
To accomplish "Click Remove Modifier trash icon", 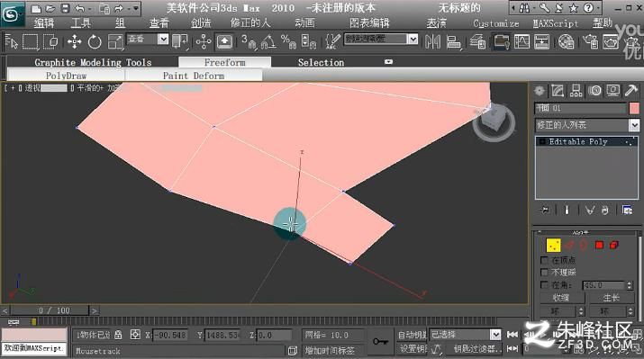I will [604, 210].
